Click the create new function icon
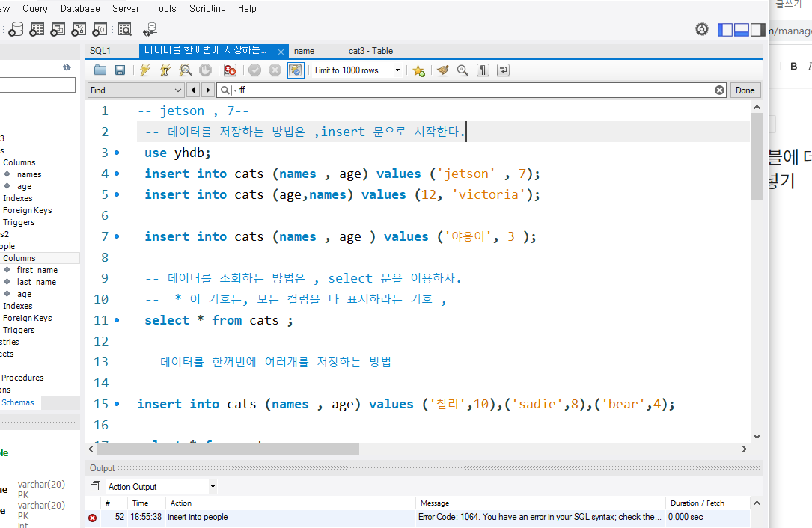Screen dimensions: 812x528 coord(100,29)
